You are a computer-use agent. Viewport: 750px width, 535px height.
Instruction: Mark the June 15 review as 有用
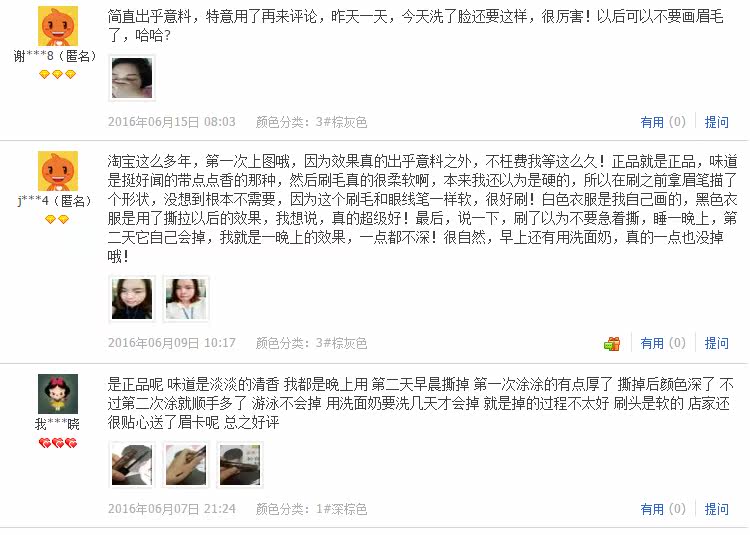coord(663,122)
